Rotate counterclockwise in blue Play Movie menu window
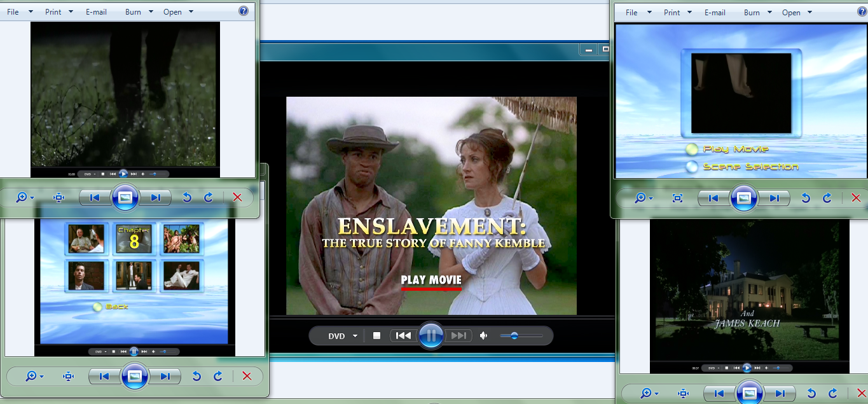Image resolution: width=868 pixels, height=404 pixels. point(806,198)
